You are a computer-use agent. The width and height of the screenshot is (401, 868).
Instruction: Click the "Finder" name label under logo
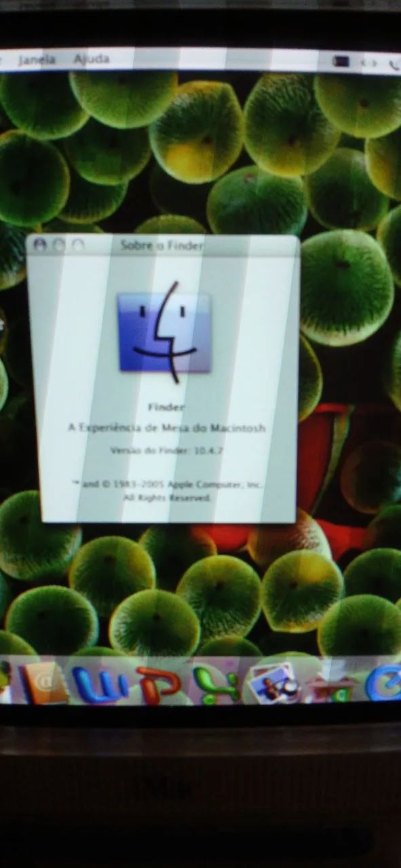(x=166, y=407)
